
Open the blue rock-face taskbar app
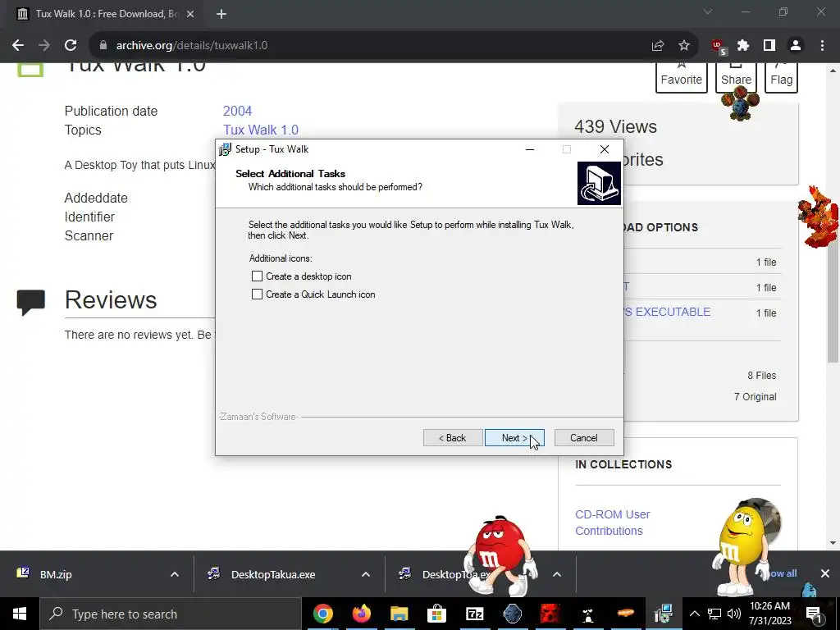point(512,614)
